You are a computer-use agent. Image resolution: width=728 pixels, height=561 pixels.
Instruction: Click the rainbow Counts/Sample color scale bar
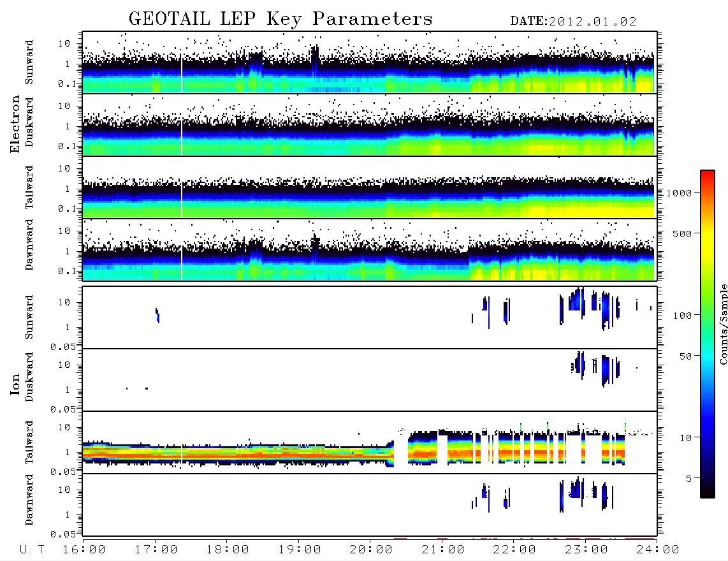coord(708,334)
